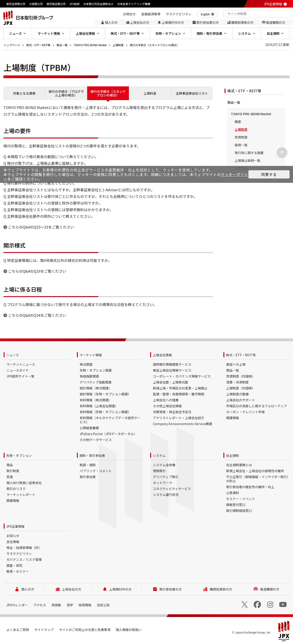Click the header 上場検討中の方 bell icon
This screenshot has height=644, width=293.
pos(159,22)
